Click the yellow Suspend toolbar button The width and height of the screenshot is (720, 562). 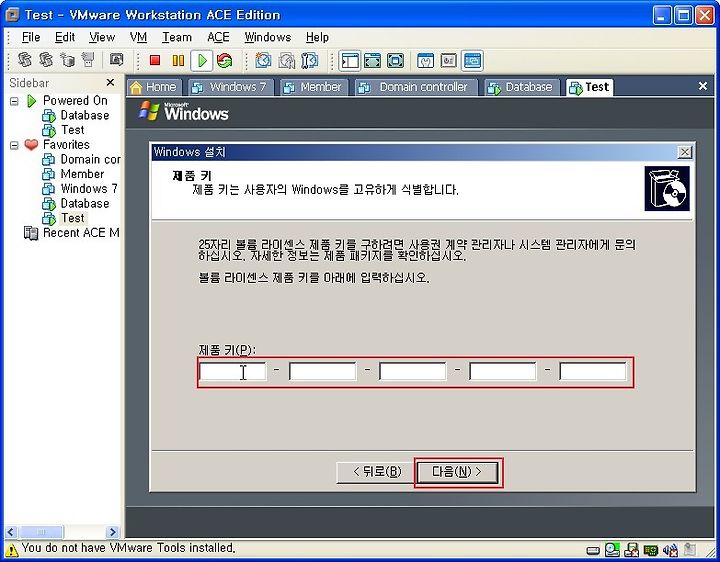click(x=178, y=60)
